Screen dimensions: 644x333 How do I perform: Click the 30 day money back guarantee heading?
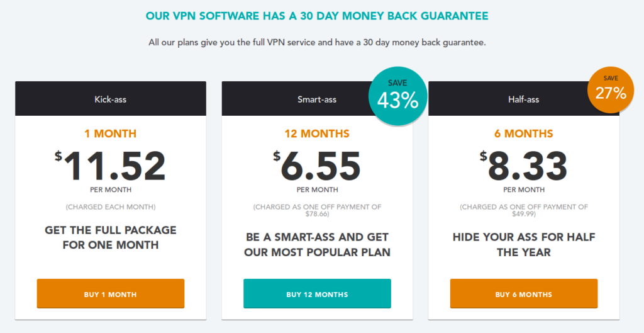317,16
